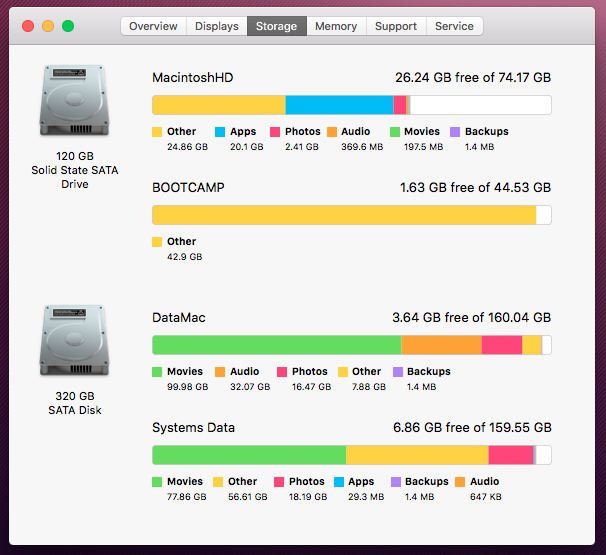606x555 pixels.
Task: Click the 32.07 GB Audio value
Action: click(x=250, y=387)
